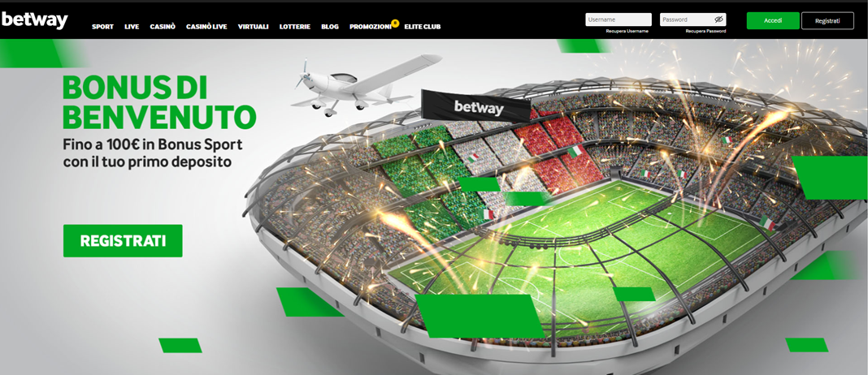Go to ELITE CLUB
This screenshot has height=375, width=868.
423,27
